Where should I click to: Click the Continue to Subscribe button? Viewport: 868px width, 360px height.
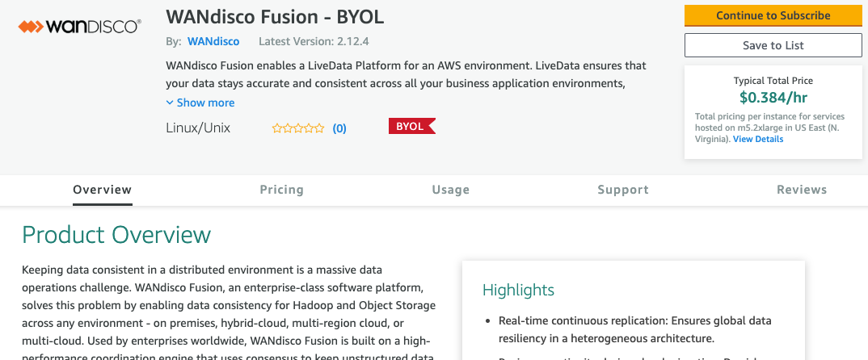coord(773,15)
